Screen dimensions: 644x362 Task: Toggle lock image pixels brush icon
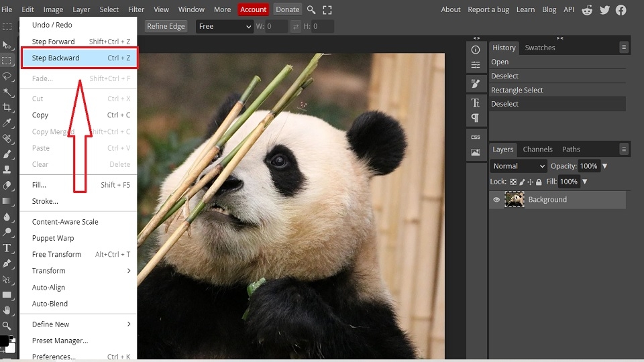[522, 182]
